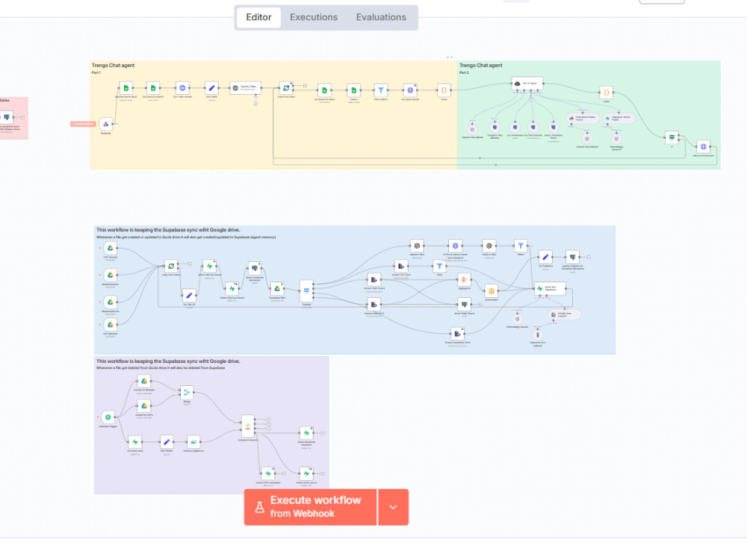Select the Loop Over Items node in blue section

[171, 267]
